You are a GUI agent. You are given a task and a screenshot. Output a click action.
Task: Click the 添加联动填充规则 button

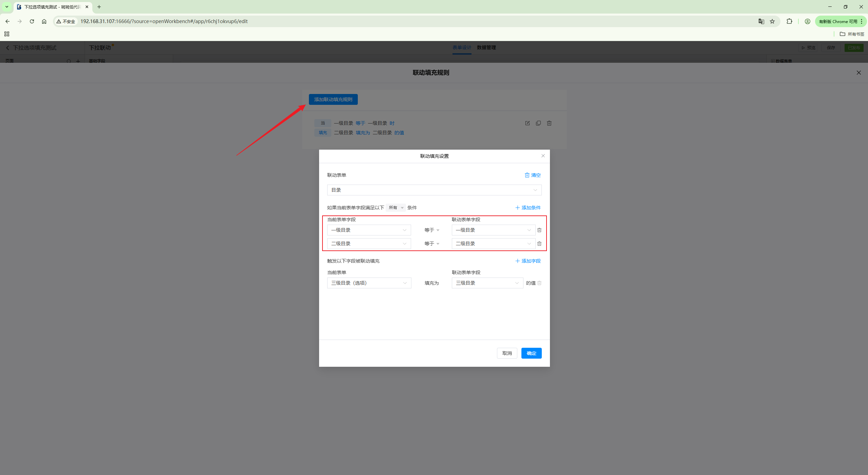333,99
